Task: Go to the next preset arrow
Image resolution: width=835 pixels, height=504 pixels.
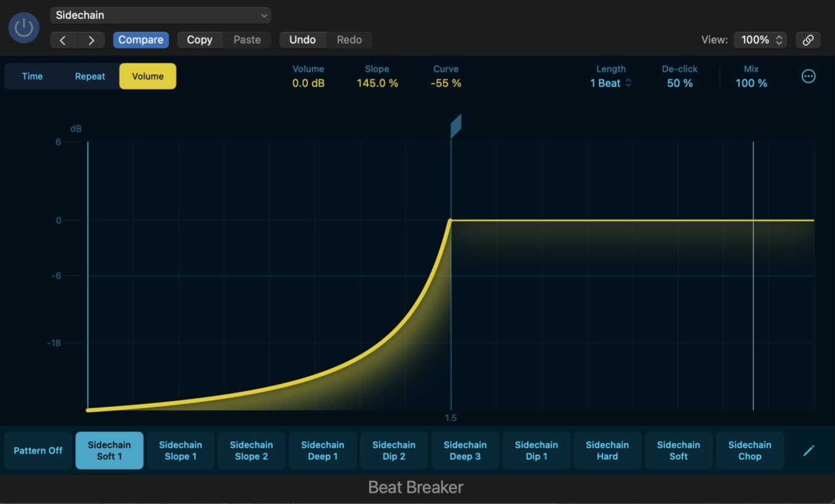Action: [91, 40]
